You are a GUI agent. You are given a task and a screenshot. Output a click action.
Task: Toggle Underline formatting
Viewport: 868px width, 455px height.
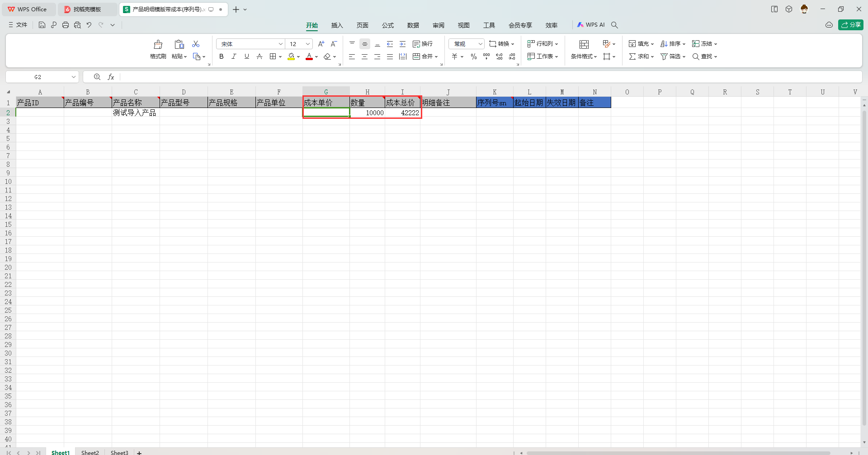[246, 56]
